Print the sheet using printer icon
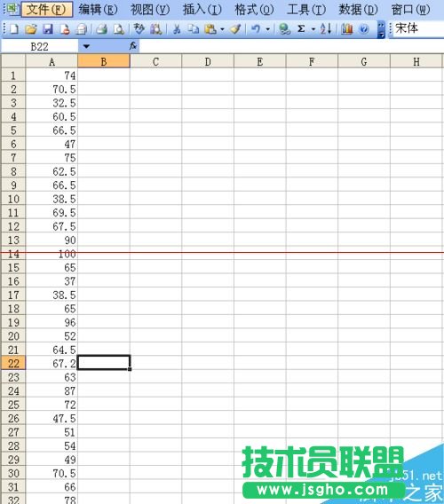This screenshot has width=444, height=504. pyautogui.click(x=101, y=29)
